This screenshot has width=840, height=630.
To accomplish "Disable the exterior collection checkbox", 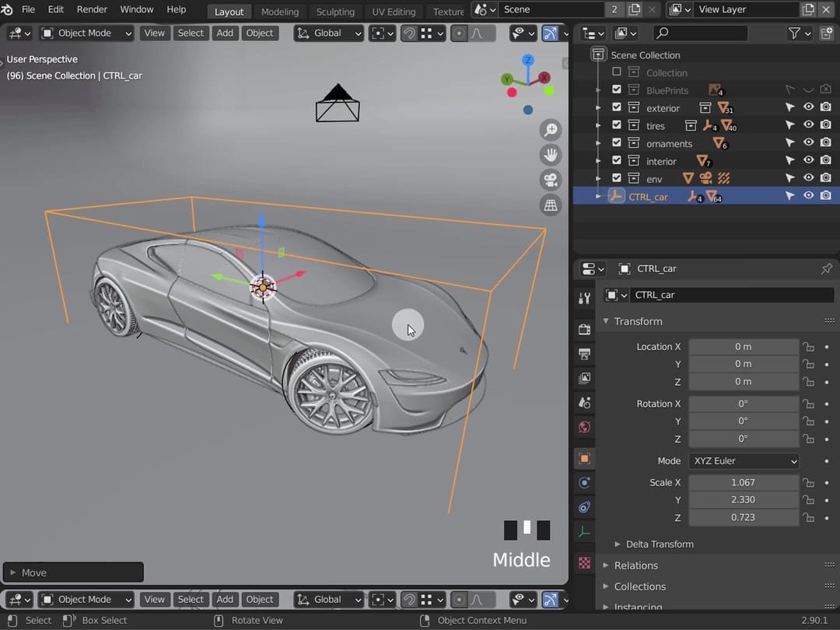I will [617, 107].
